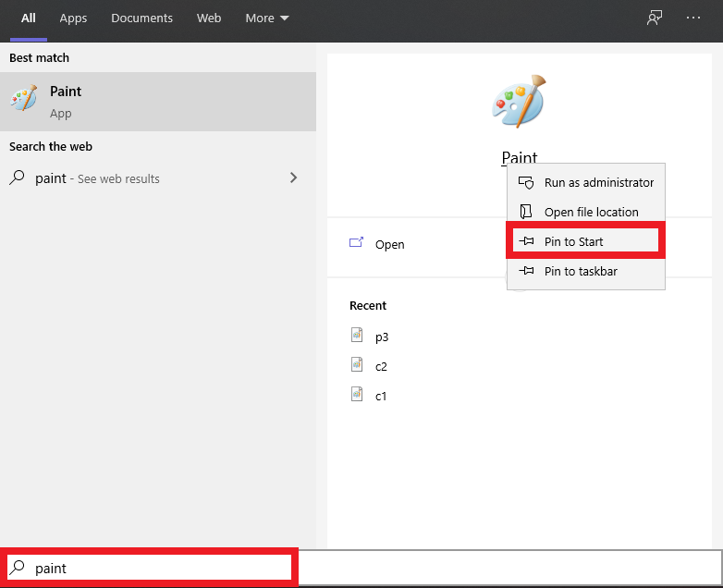Viewport: 723px width, 588px height.
Task: Select the Paint app best match result
Action: coord(158,102)
